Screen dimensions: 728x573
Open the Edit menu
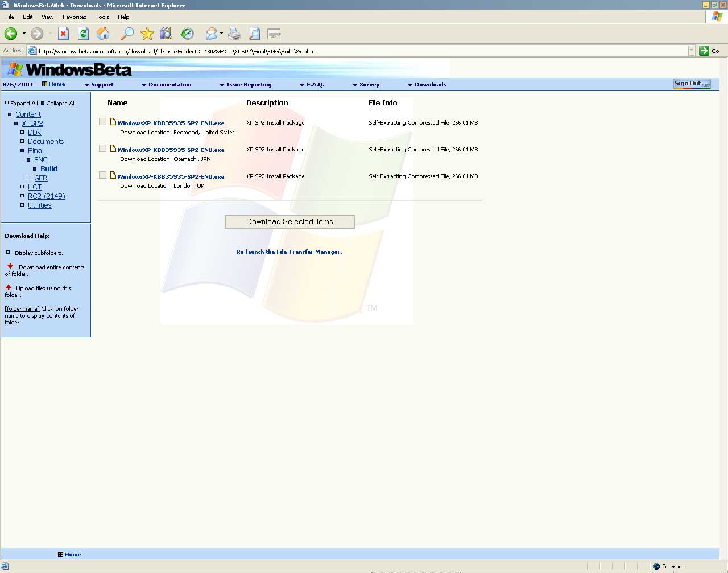(28, 17)
